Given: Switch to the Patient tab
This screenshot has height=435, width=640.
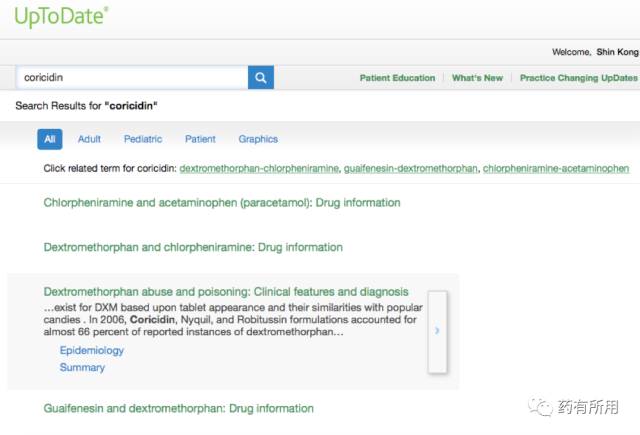Looking at the screenshot, I should (x=200, y=139).
